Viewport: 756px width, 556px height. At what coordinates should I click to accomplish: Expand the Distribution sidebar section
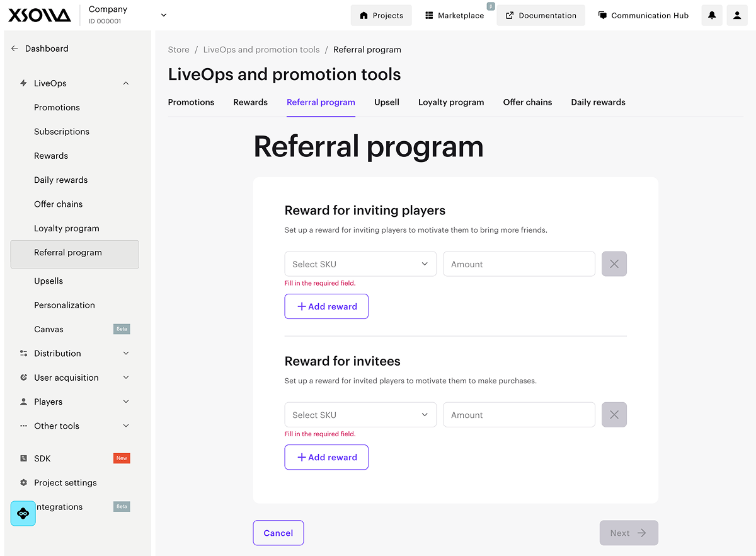pyautogui.click(x=126, y=354)
